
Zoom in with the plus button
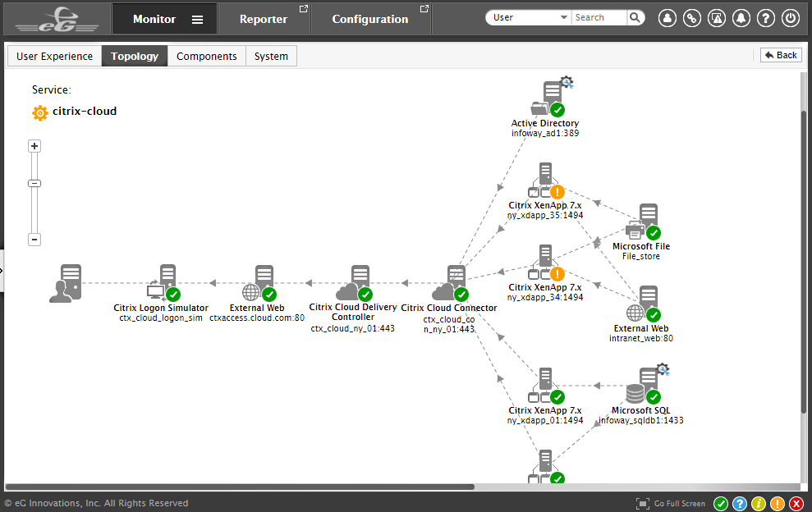point(34,146)
